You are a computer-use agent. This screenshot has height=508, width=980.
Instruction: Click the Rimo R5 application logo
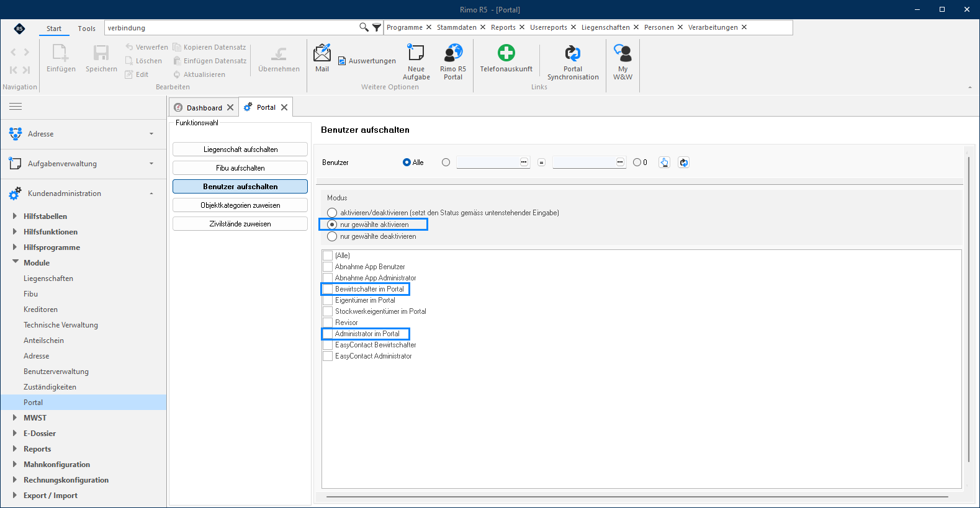20,29
